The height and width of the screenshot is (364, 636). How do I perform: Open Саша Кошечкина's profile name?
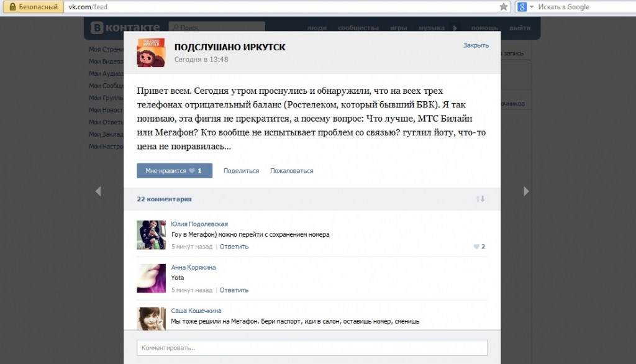tap(196, 311)
